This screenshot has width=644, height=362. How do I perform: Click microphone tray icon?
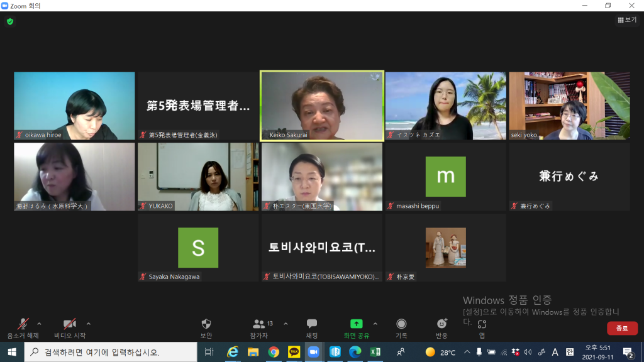coord(479,352)
